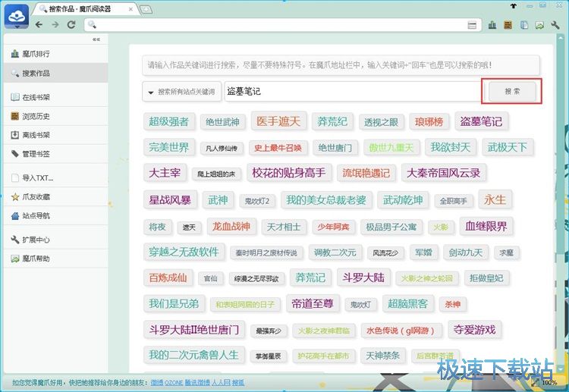This screenshot has width=569, height=392.
Task: Go back with the back arrow
Action: point(39,25)
